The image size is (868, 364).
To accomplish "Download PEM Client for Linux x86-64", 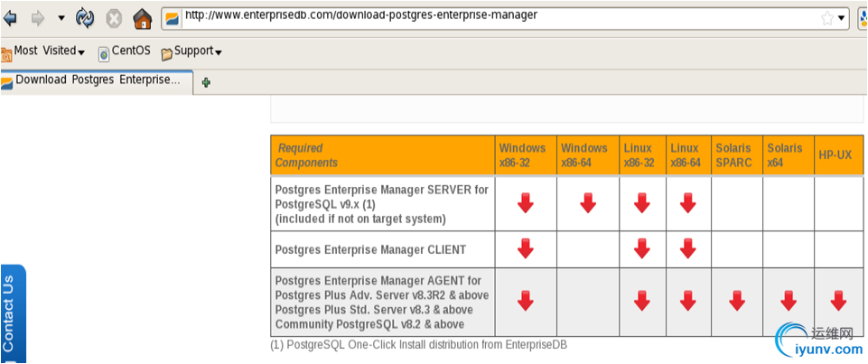I will [x=689, y=248].
